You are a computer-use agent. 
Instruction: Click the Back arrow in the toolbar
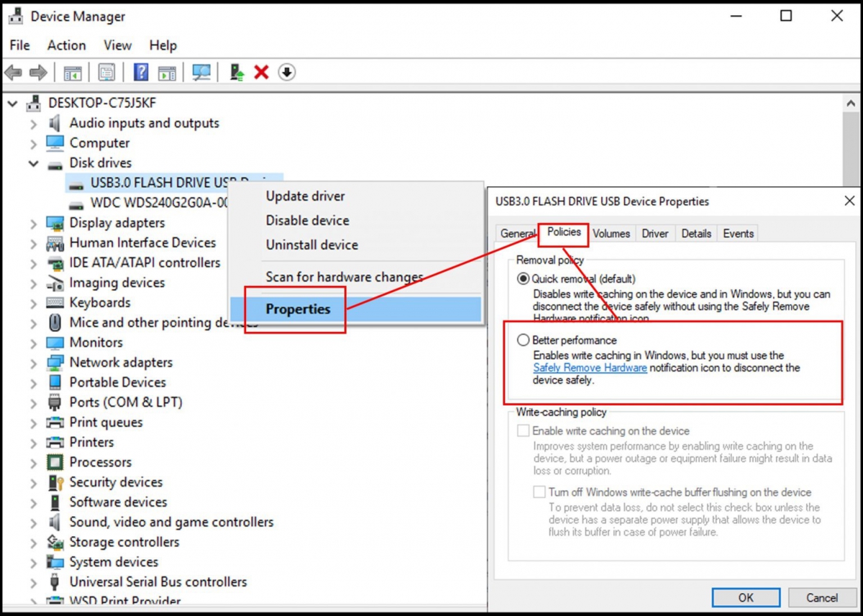pos(13,73)
